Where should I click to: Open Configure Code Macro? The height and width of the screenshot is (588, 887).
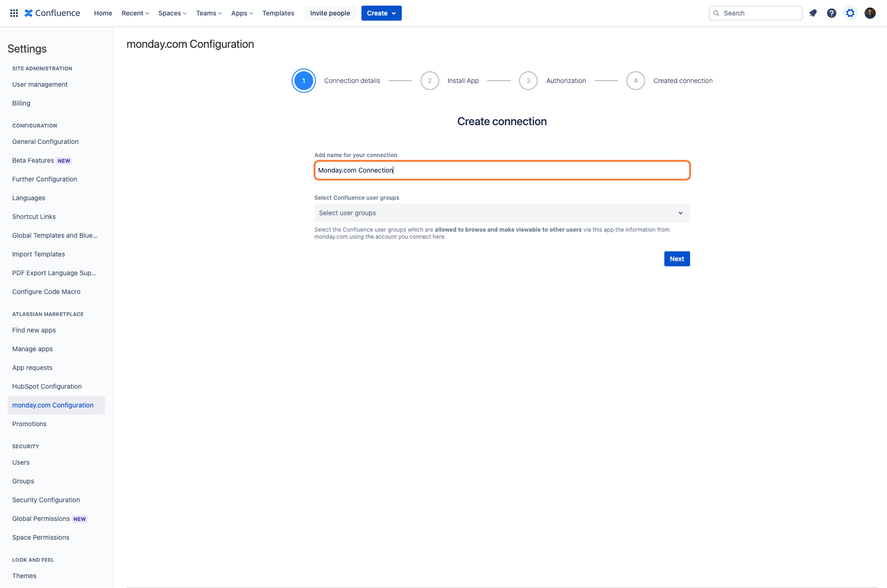(x=46, y=292)
